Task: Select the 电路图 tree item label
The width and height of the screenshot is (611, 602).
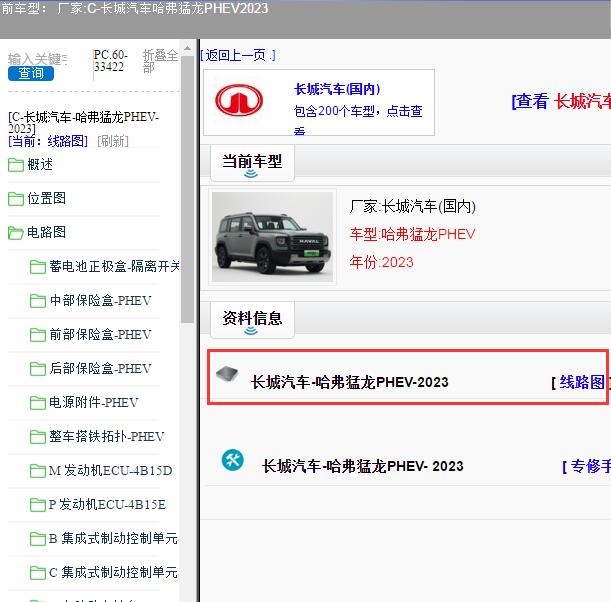Action: point(46,232)
